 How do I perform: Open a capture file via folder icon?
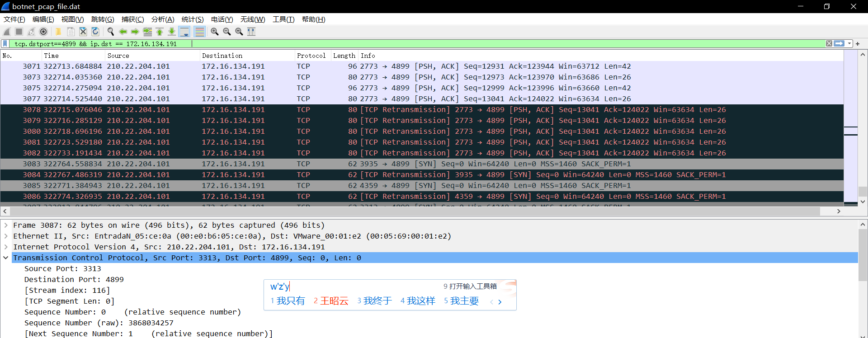[x=58, y=32]
